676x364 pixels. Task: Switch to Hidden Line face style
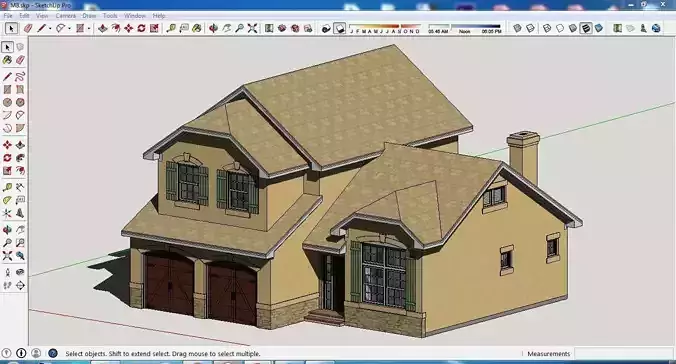(560, 28)
